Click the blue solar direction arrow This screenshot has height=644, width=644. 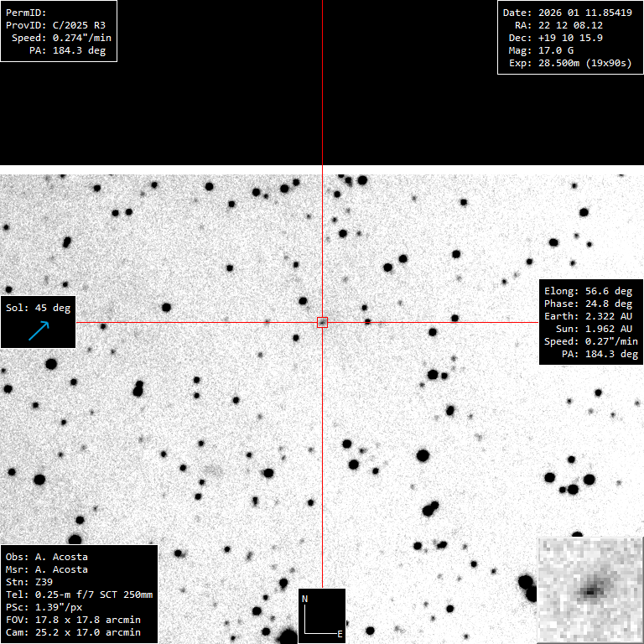pos(39,330)
